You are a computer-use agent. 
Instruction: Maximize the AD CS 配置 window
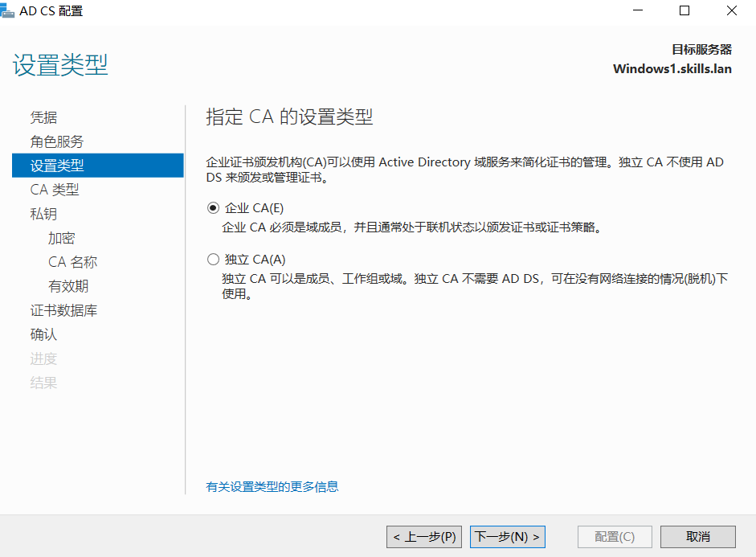pyautogui.click(x=684, y=11)
